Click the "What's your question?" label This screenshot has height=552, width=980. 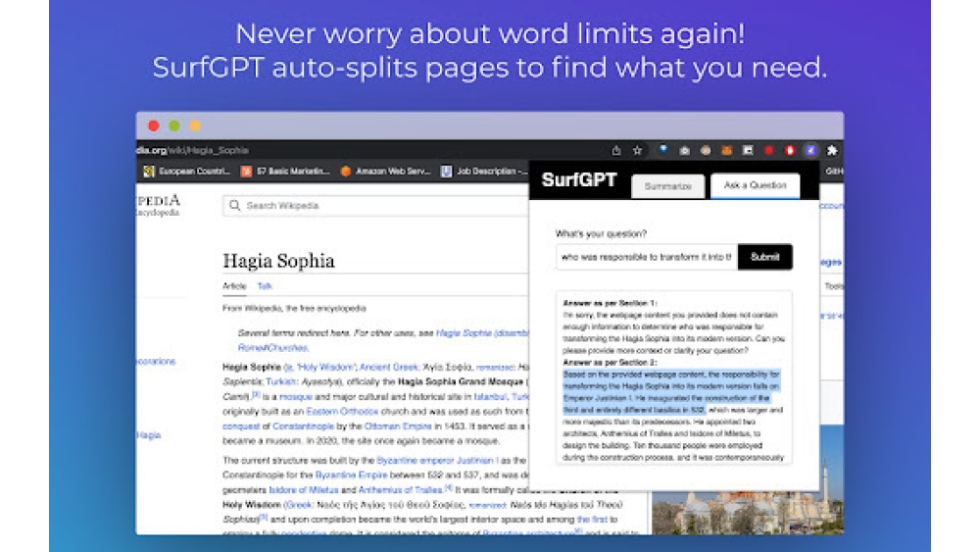click(601, 233)
